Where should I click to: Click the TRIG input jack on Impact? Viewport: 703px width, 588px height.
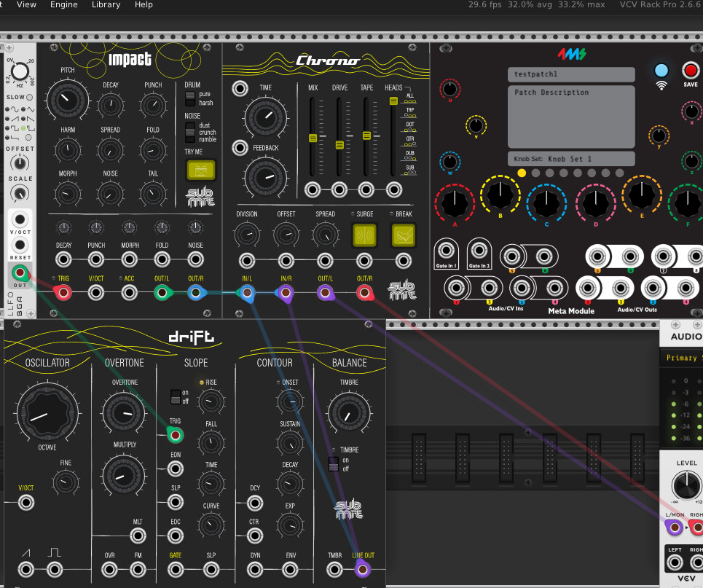tap(63, 293)
